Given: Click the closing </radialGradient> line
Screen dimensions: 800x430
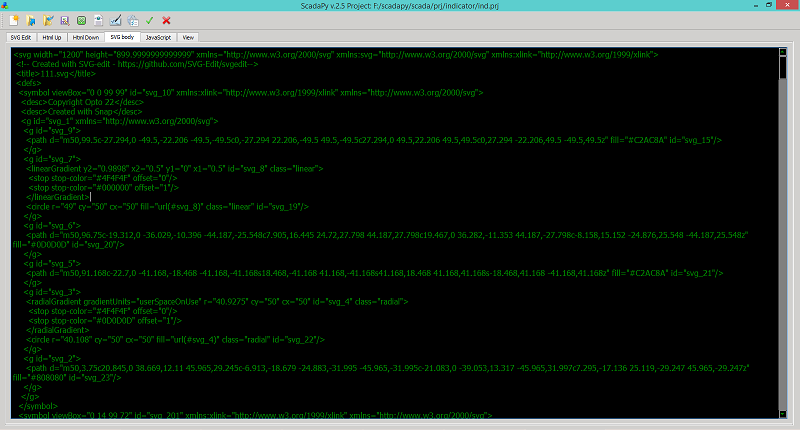Looking at the screenshot, I should pyautogui.click(x=58, y=330).
